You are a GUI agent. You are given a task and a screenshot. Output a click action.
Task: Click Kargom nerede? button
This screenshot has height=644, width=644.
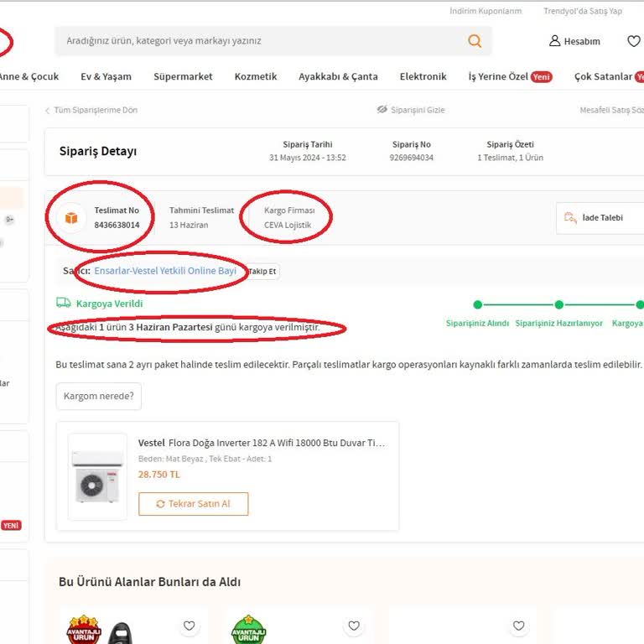99,397
